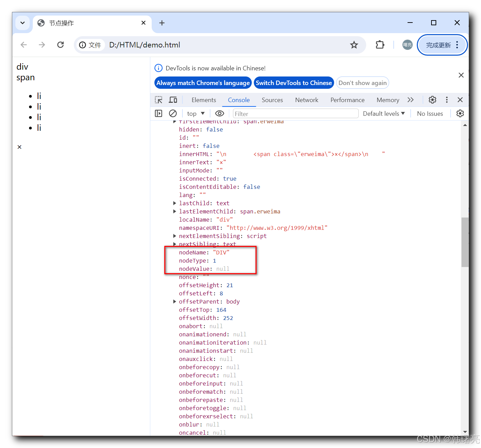
Task: Open the Default levels dropdown
Action: click(x=384, y=113)
